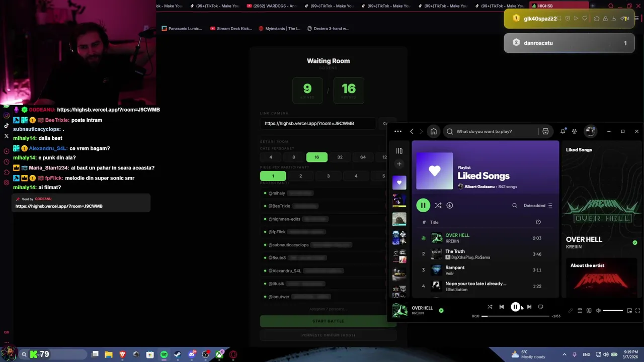Toggle shuffle in bottom player bar
Screen dimensions: 644x362
click(490, 307)
